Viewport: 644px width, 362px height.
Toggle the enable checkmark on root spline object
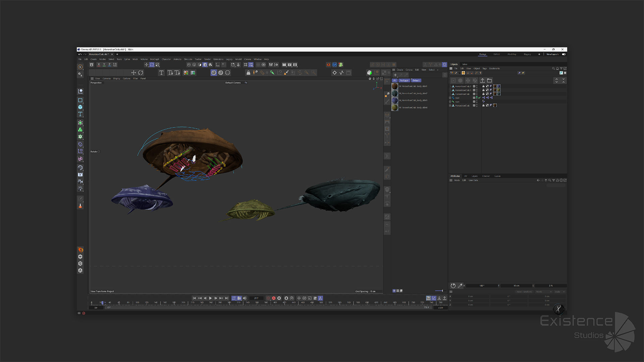point(479,98)
